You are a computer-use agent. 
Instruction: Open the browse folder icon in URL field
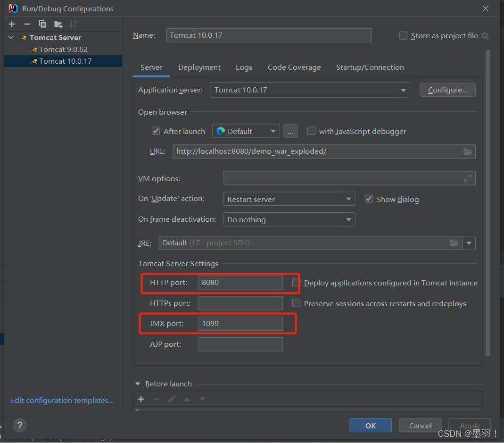tap(468, 151)
